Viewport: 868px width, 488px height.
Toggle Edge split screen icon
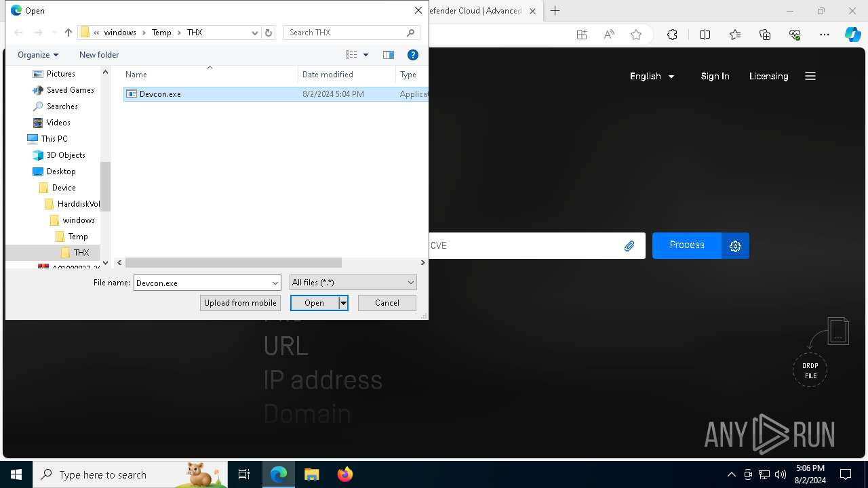tap(705, 35)
